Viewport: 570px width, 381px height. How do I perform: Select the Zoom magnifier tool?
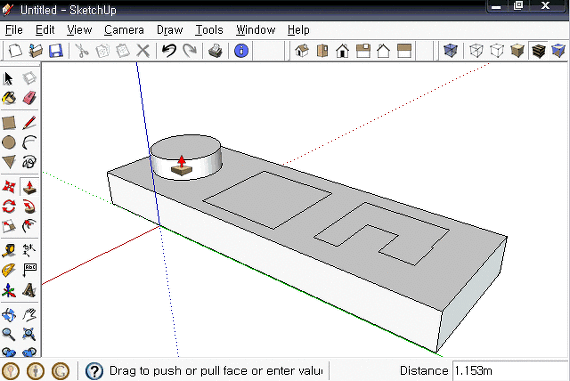click(9, 334)
